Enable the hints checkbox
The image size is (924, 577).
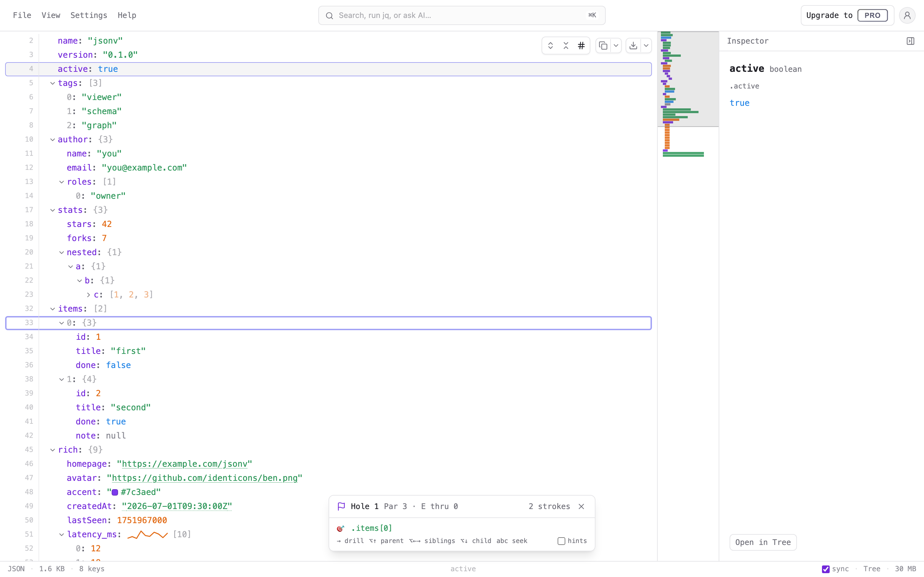pyautogui.click(x=561, y=541)
